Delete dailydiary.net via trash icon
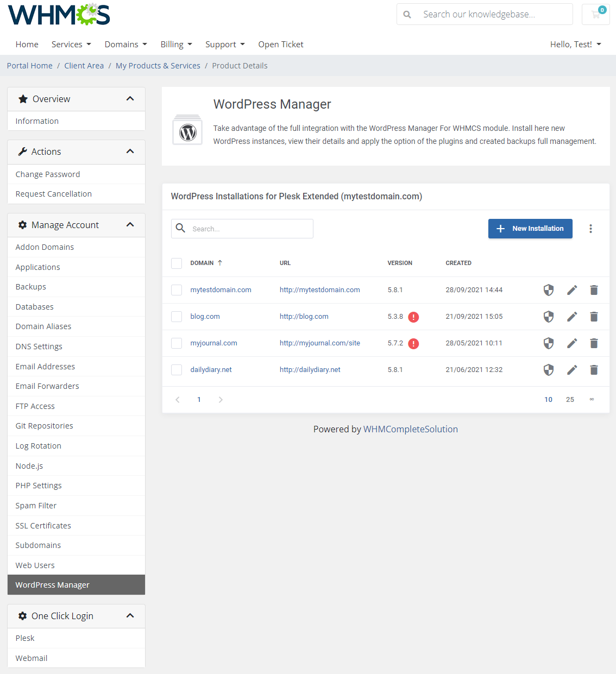The width and height of the screenshot is (616, 674). [594, 370]
